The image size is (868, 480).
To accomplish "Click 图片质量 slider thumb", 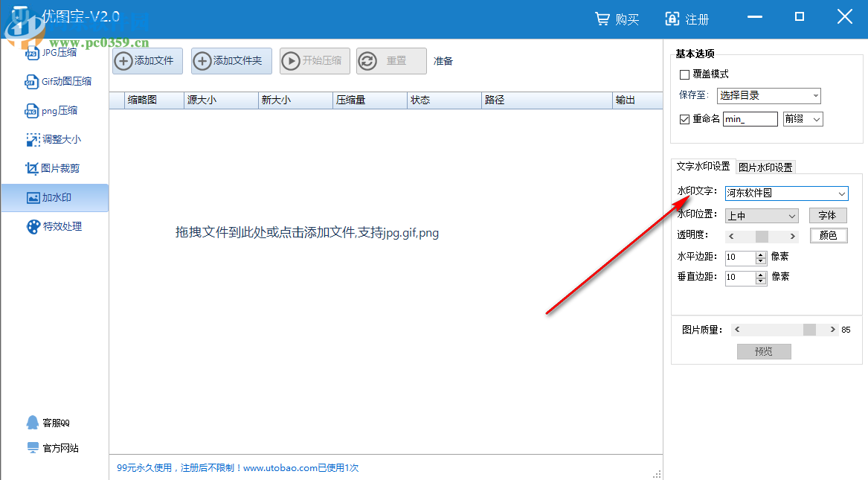I will [809, 330].
